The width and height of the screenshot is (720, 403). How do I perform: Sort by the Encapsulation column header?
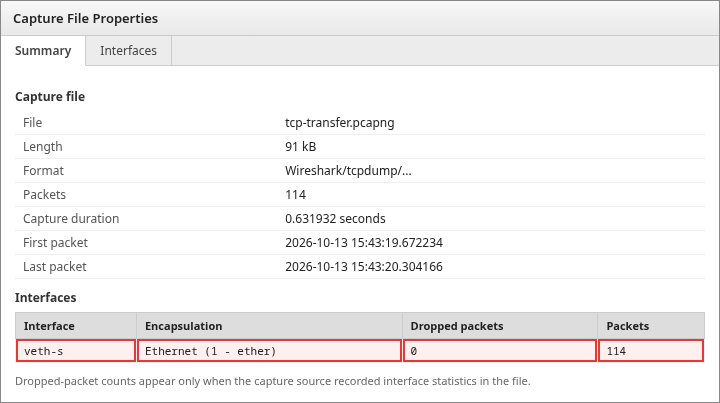coord(270,326)
